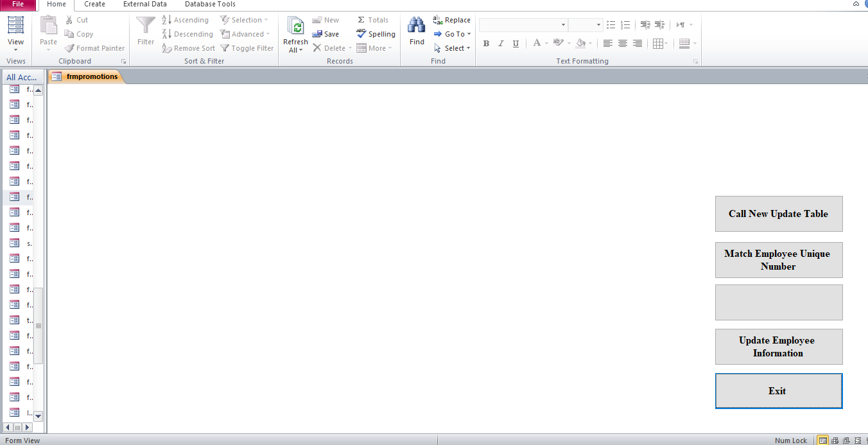This screenshot has width=868, height=445.
Task: Toggle Bold formatting
Action: pyautogui.click(x=486, y=44)
